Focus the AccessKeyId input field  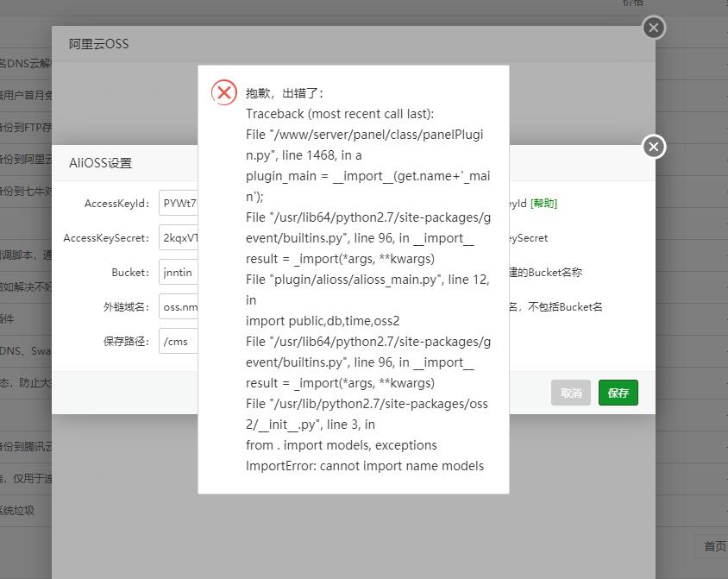(x=179, y=204)
